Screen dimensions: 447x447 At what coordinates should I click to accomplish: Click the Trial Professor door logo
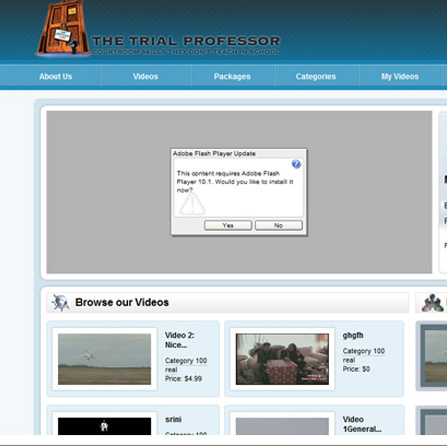click(x=63, y=29)
